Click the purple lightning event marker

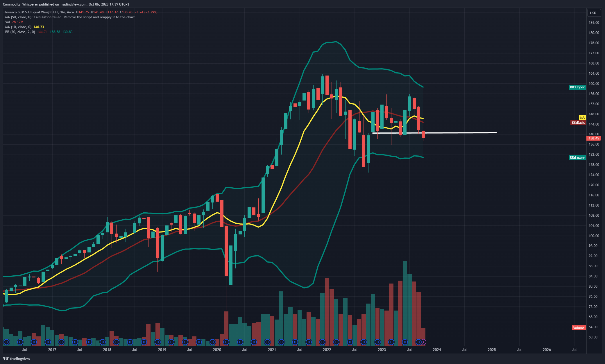[x=423, y=342]
